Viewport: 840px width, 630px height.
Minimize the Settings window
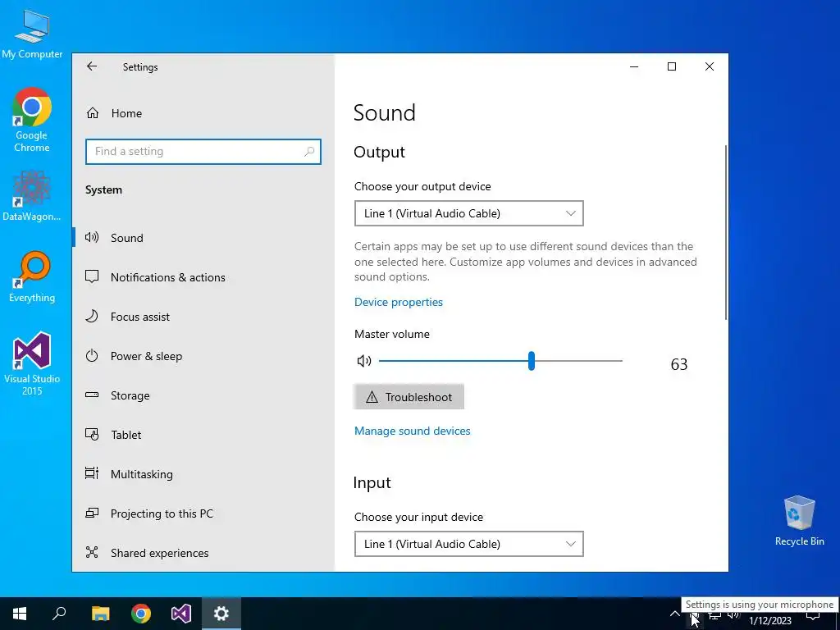tap(634, 66)
